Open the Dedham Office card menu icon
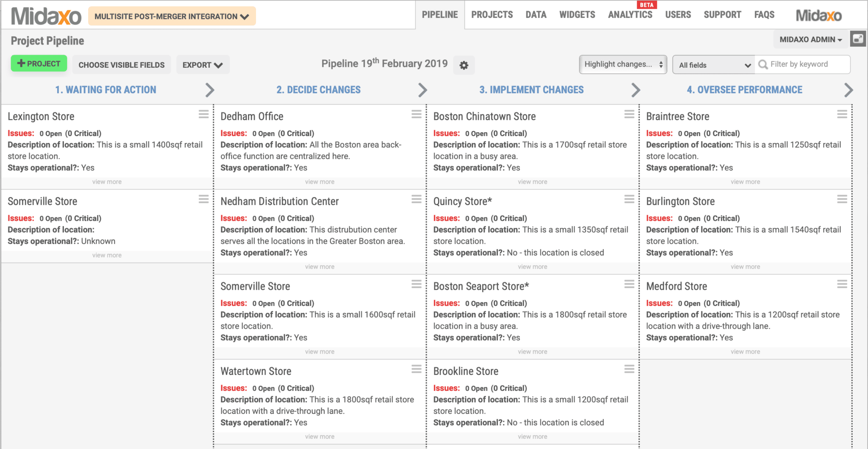 click(416, 114)
